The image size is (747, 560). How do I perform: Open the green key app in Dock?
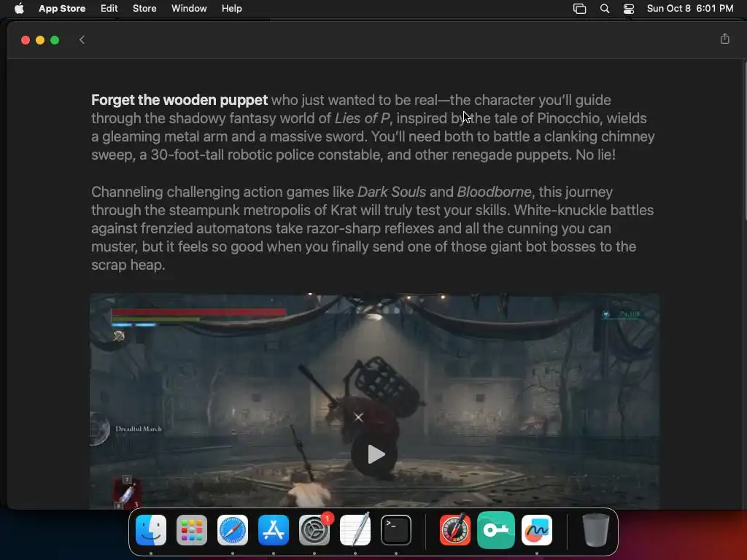(496, 530)
